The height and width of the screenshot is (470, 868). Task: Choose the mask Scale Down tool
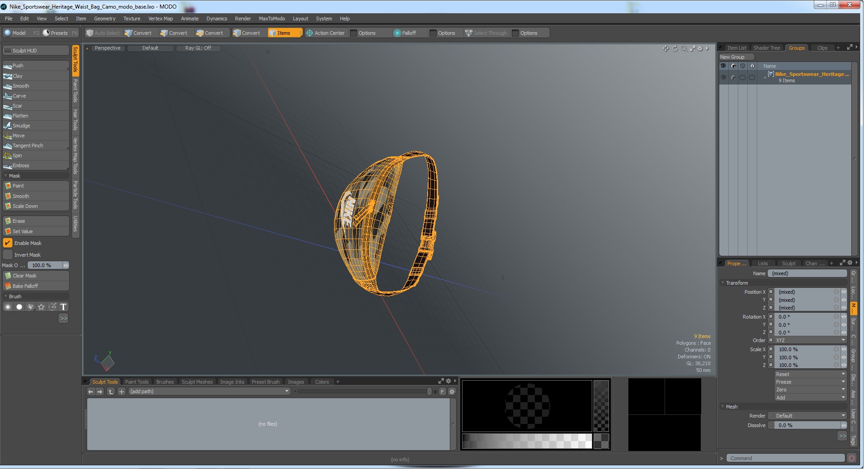tap(36, 207)
